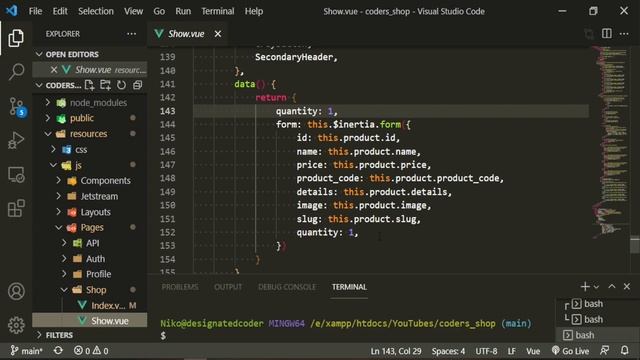Image resolution: width=640 pixels, height=360 pixels.
Task: Open the Selection menu
Action: coord(96,11)
